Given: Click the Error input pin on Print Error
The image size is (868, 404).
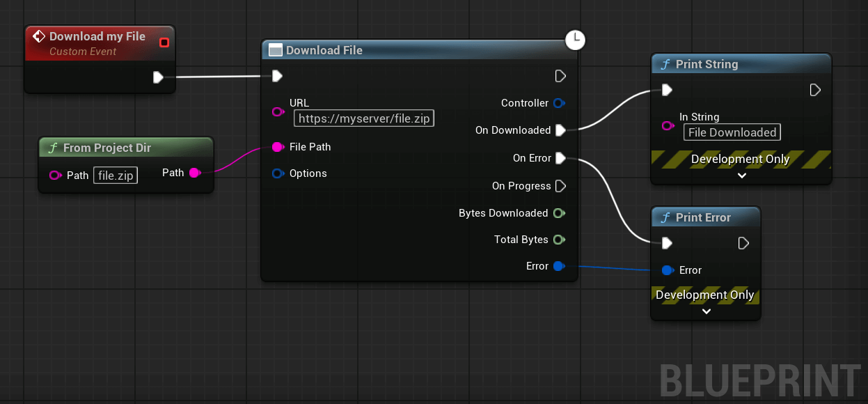Looking at the screenshot, I should 668,270.
